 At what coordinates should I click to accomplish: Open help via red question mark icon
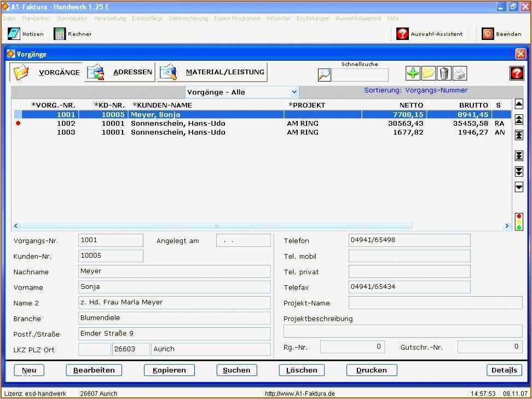[516, 73]
